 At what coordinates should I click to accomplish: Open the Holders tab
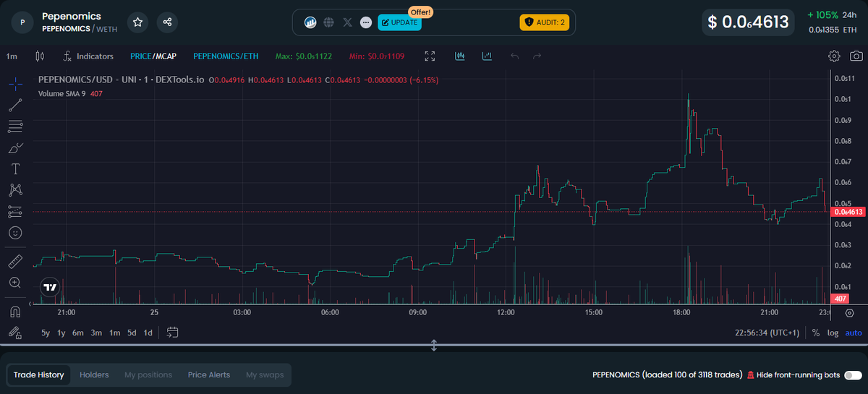click(x=94, y=375)
